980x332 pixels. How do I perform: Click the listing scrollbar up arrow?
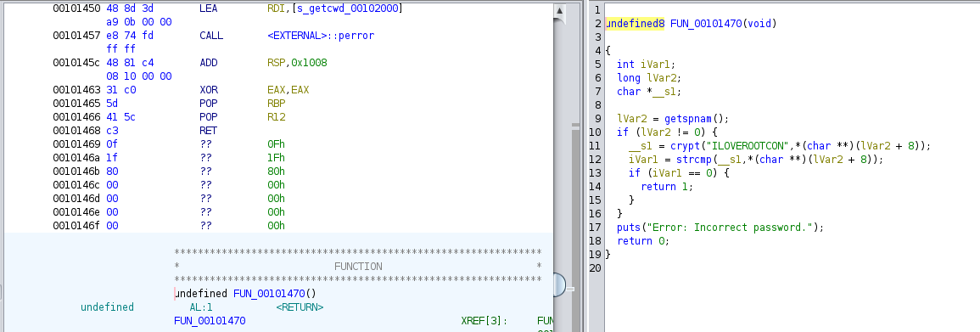pos(559,11)
